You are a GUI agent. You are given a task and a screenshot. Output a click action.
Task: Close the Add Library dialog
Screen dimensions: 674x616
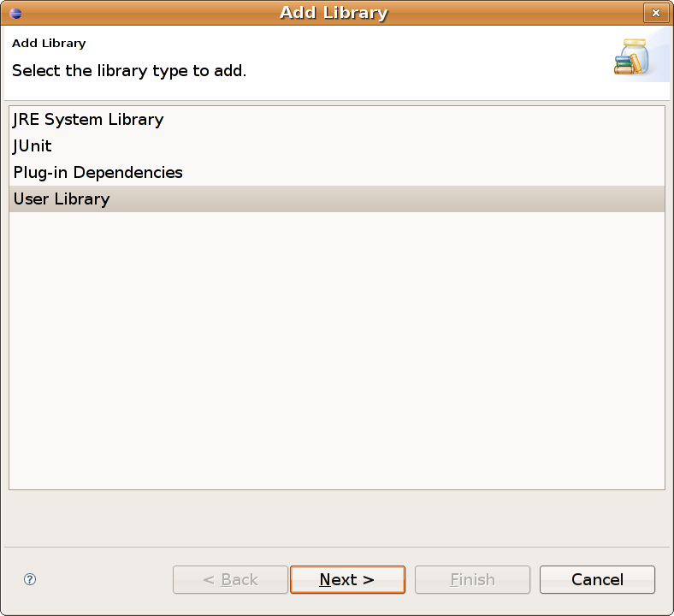[x=655, y=13]
